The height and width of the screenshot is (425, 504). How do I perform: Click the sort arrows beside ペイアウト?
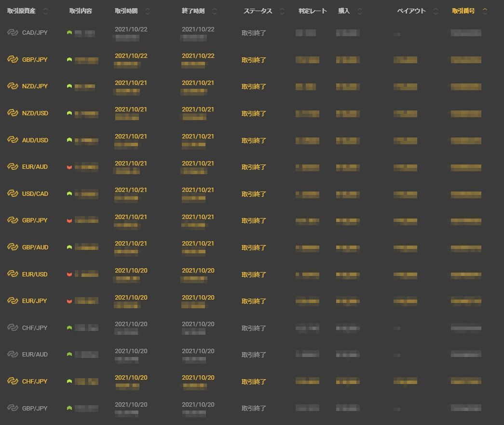tap(436, 11)
